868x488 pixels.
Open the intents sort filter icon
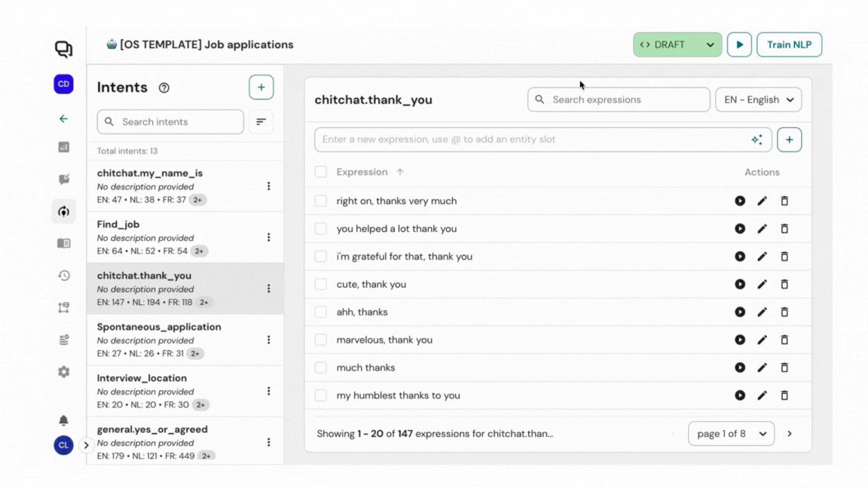pyautogui.click(x=261, y=122)
